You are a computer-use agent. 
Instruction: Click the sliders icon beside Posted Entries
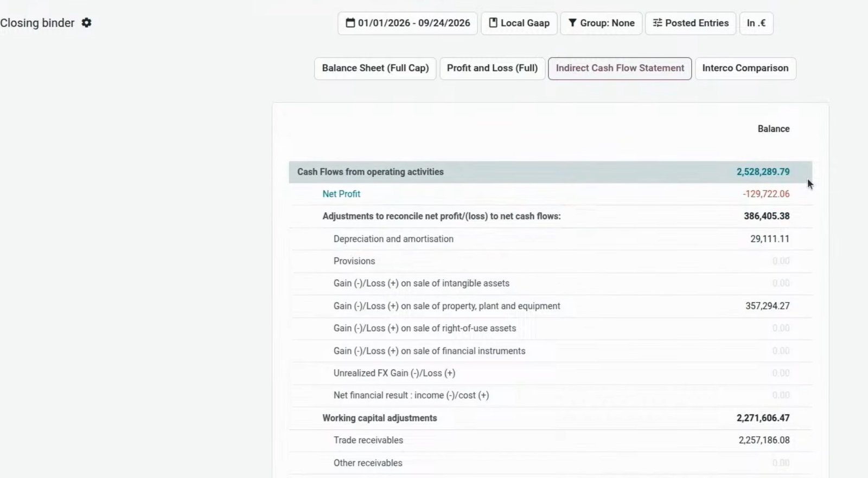(x=658, y=23)
